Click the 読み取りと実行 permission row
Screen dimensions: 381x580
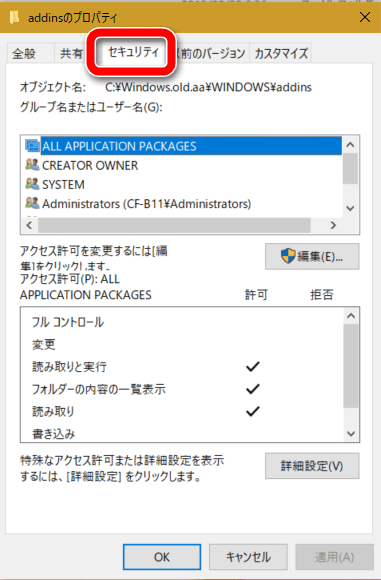coord(181,367)
